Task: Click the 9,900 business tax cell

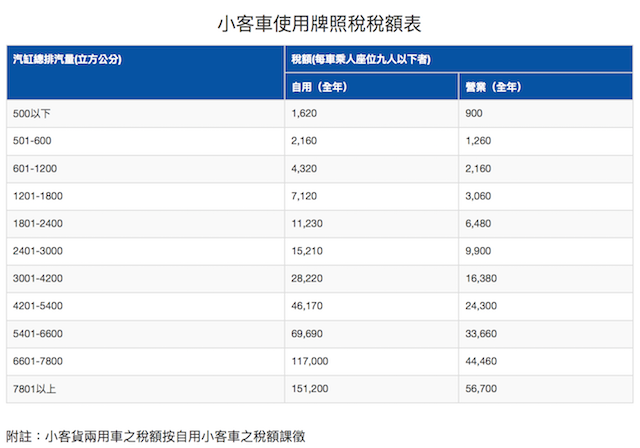Action: click(479, 251)
